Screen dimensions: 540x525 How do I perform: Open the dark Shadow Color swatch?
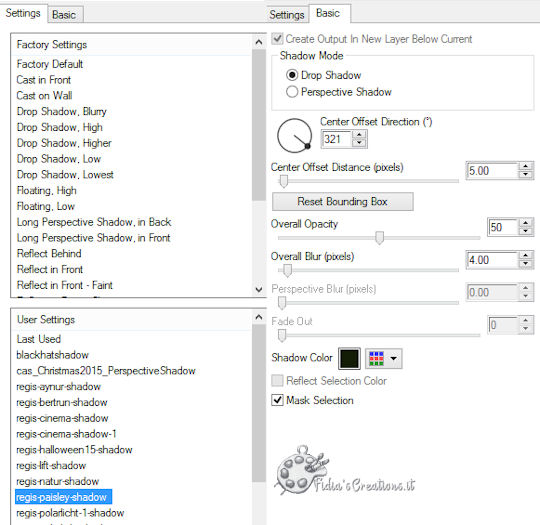pyautogui.click(x=349, y=358)
